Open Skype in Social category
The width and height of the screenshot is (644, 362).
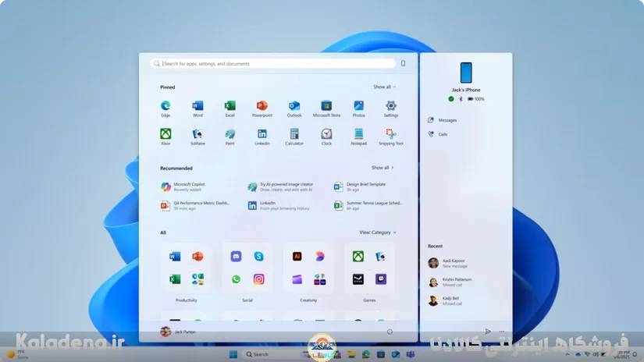(258, 257)
